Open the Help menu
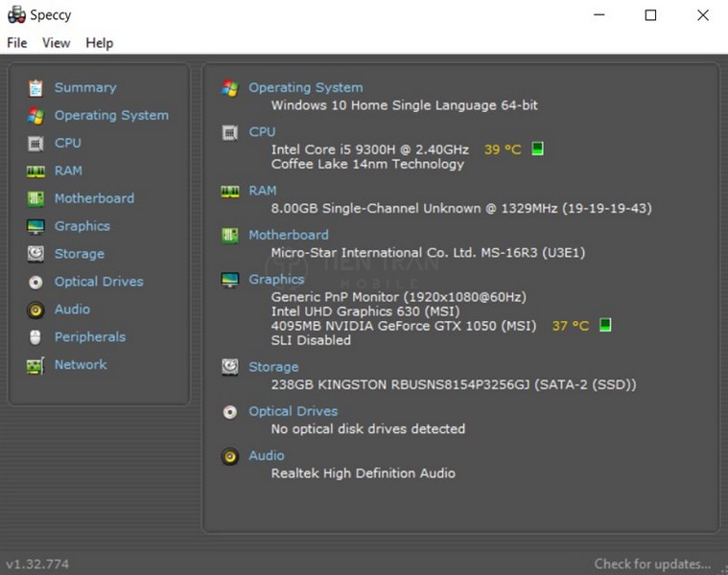 (x=100, y=43)
